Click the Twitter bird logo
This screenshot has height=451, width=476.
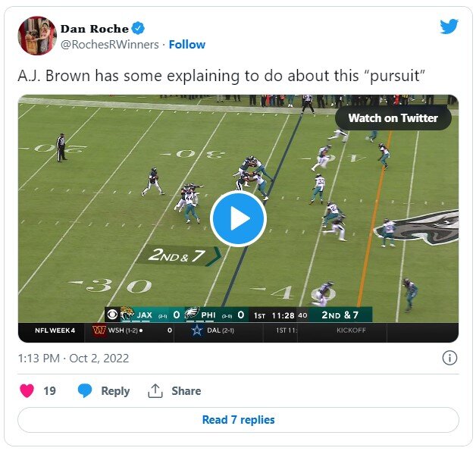point(449,27)
